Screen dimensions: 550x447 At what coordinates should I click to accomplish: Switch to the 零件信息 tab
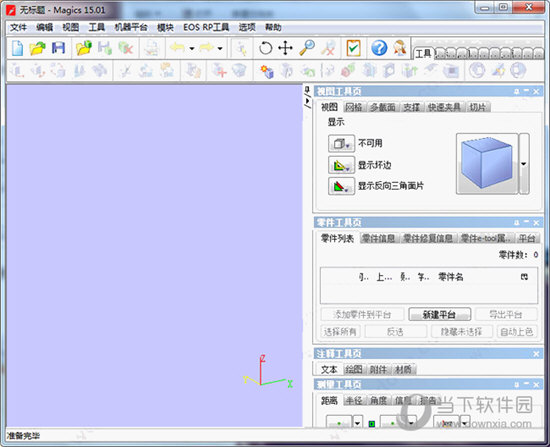tap(378, 239)
